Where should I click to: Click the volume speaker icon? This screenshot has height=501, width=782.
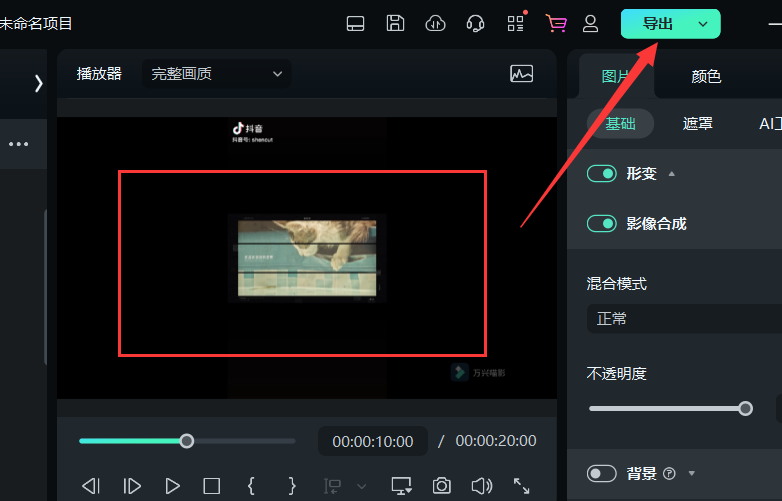(x=482, y=486)
